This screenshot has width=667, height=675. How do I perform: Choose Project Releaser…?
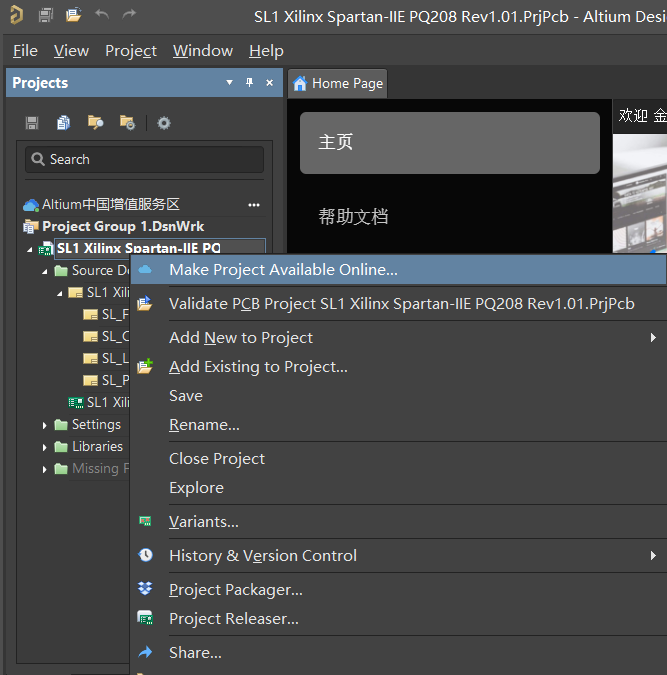click(398, 619)
